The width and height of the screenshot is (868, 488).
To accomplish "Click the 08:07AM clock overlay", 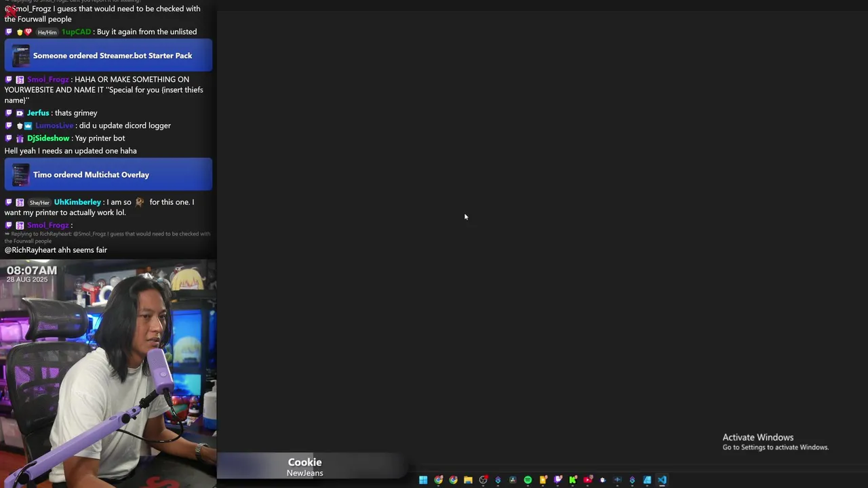I will (32, 270).
